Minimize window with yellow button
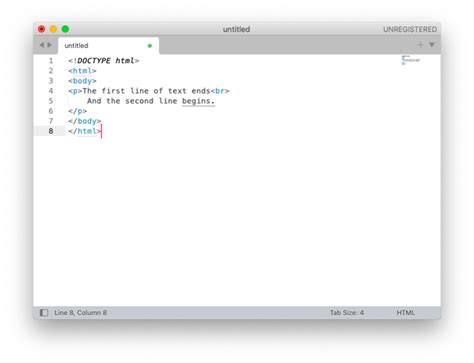The width and height of the screenshot is (474, 363). click(x=53, y=29)
